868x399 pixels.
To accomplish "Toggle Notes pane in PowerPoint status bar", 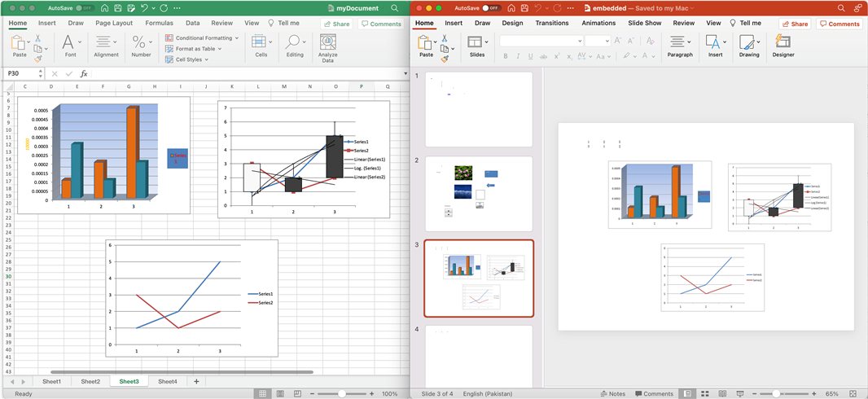I will click(x=612, y=394).
